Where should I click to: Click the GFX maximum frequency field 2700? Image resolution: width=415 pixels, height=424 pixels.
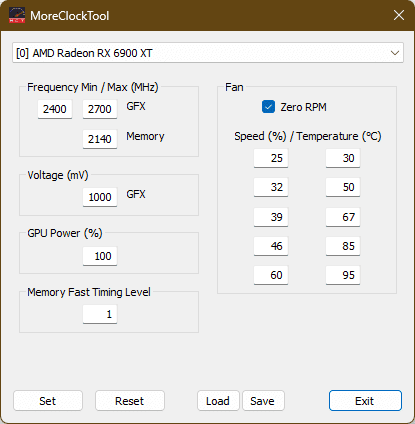pyautogui.click(x=100, y=109)
